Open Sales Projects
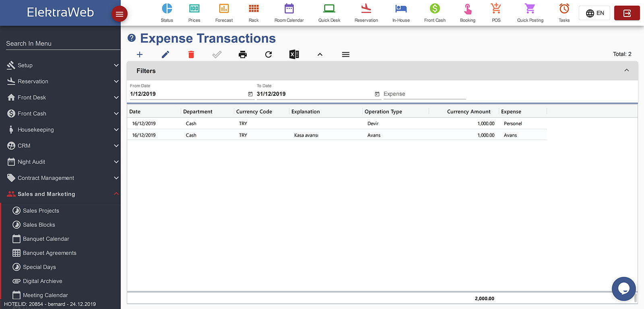This screenshot has height=309, width=644. pos(41,210)
